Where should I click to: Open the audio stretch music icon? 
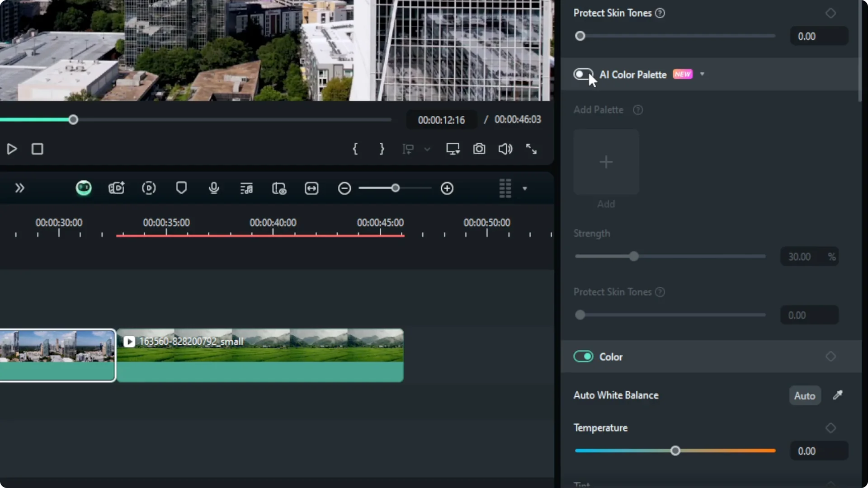[246, 188]
